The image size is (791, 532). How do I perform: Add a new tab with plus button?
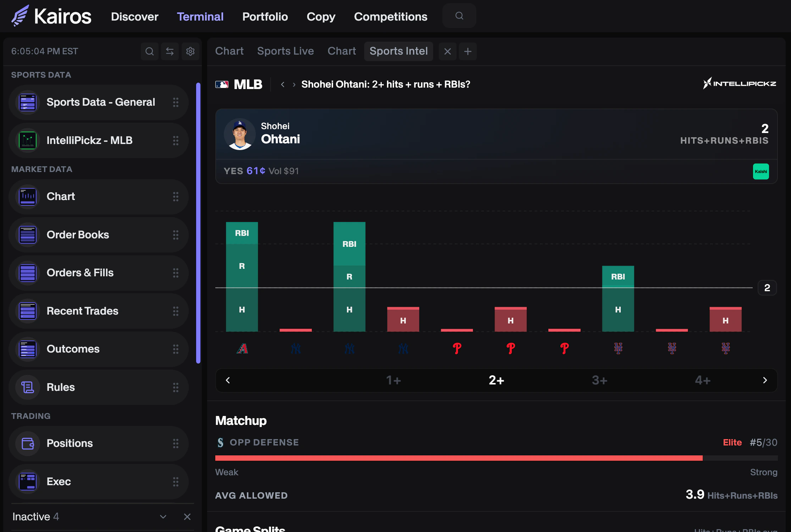click(468, 51)
